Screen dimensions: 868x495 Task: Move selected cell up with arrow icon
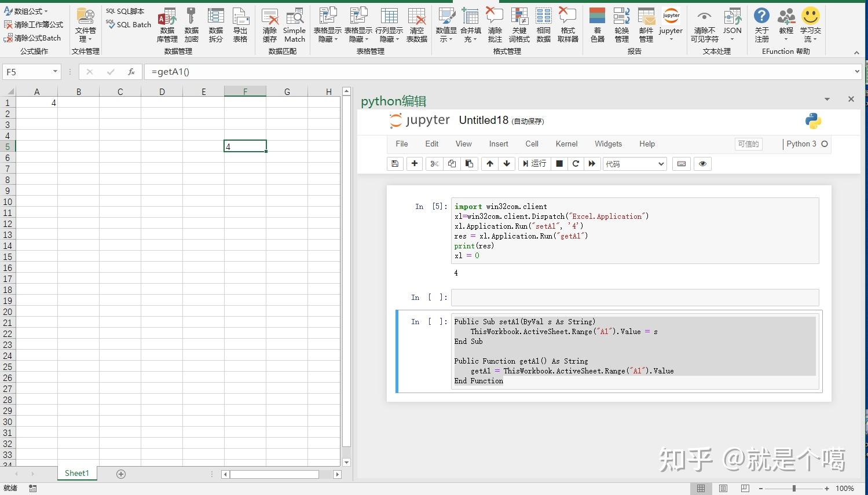(x=490, y=164)
